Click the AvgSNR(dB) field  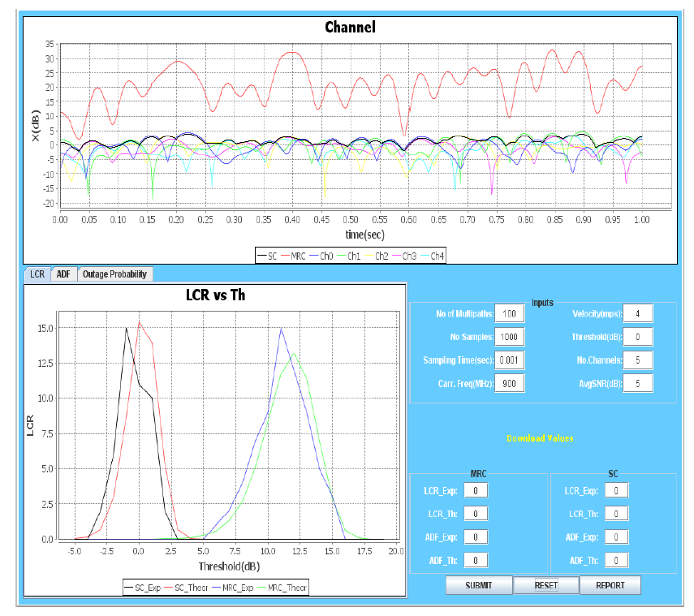click(638, 383)
